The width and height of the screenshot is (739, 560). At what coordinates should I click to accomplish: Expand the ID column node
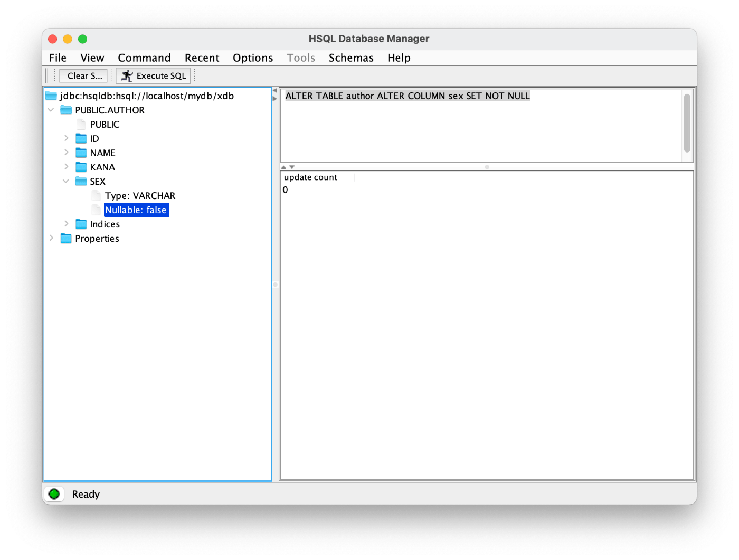click(66, 138)
